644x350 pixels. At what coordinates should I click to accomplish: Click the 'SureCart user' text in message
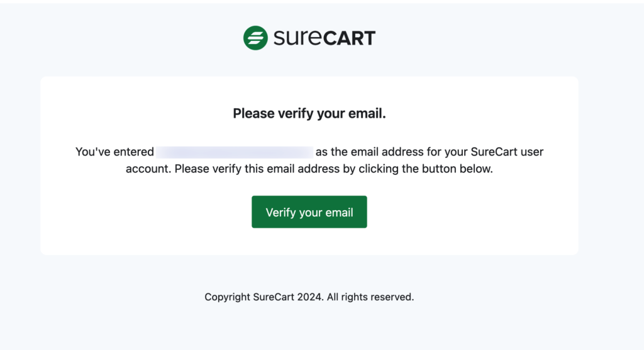[507, 152]
